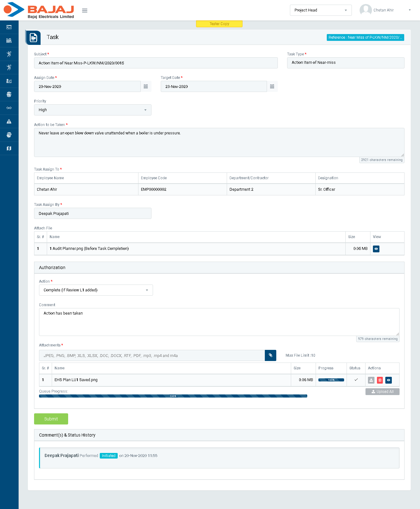Delete EHS Plan LU1 Saved.png attachment
This screenshot has height=509, width=420.
[380, 380]
